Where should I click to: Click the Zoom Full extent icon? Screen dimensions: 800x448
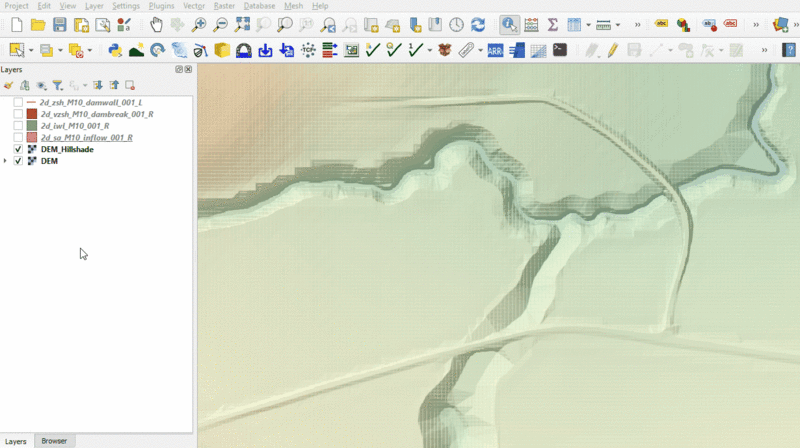(242, 25)
